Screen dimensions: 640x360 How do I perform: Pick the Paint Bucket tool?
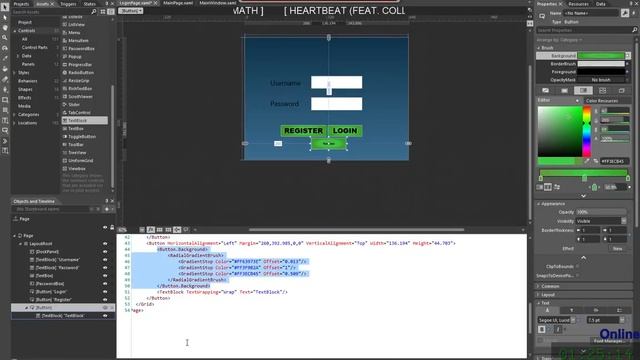pos(5,69)
